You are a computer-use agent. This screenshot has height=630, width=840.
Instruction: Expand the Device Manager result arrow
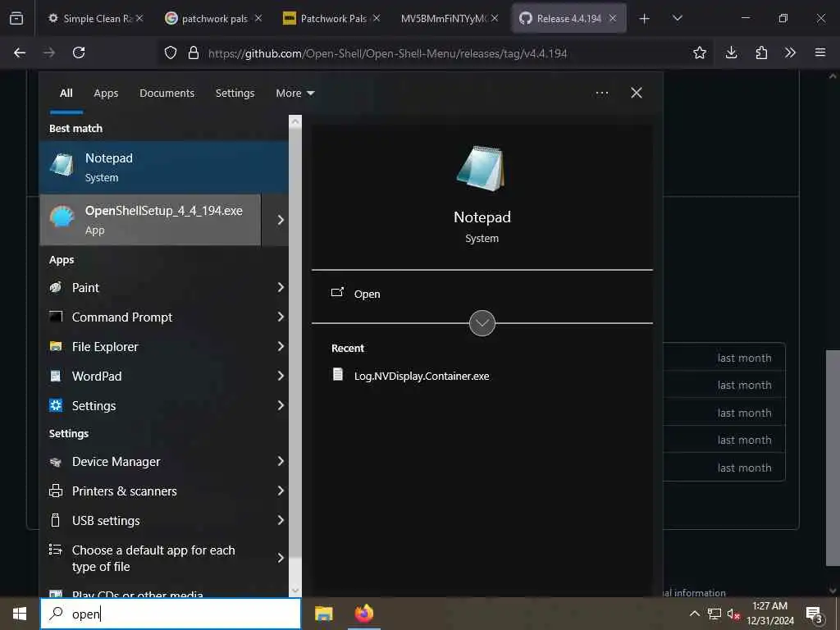tap(281, 461)
